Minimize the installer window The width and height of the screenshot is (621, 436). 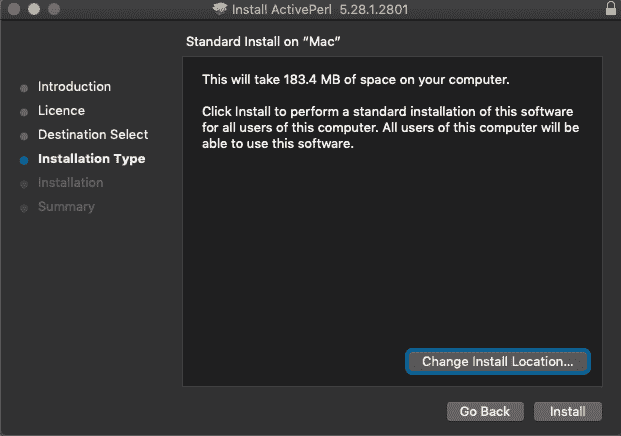pyautogui.click(x=33, y=9)
